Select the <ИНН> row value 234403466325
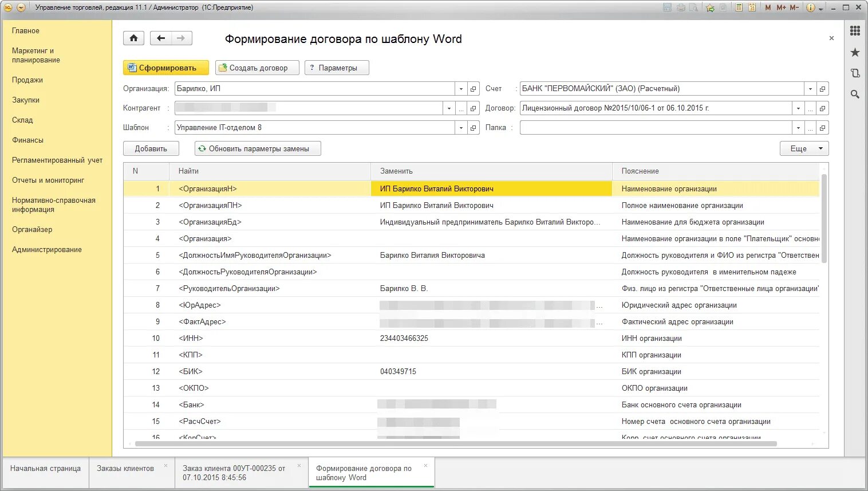 tap(404, 339)
